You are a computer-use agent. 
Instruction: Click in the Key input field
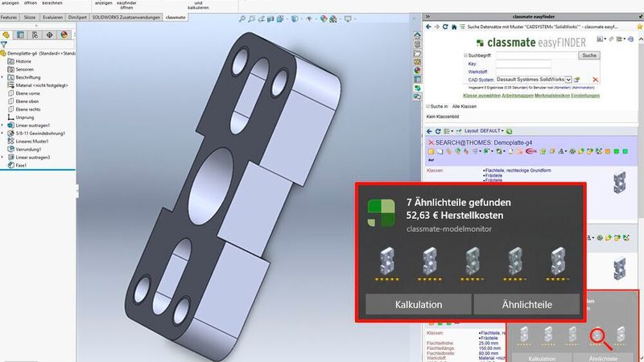[x=523, y=64]
